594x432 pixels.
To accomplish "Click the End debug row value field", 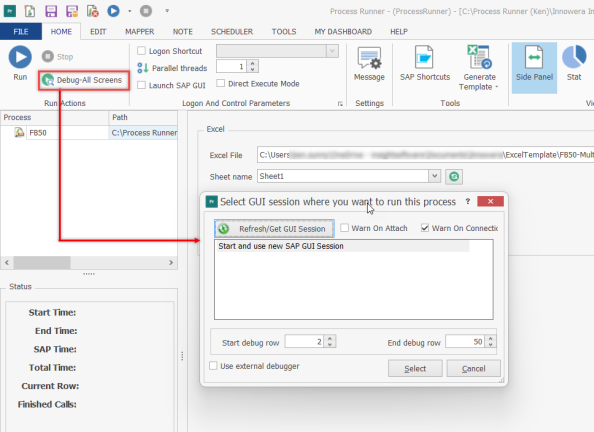I will click(466, 341).
